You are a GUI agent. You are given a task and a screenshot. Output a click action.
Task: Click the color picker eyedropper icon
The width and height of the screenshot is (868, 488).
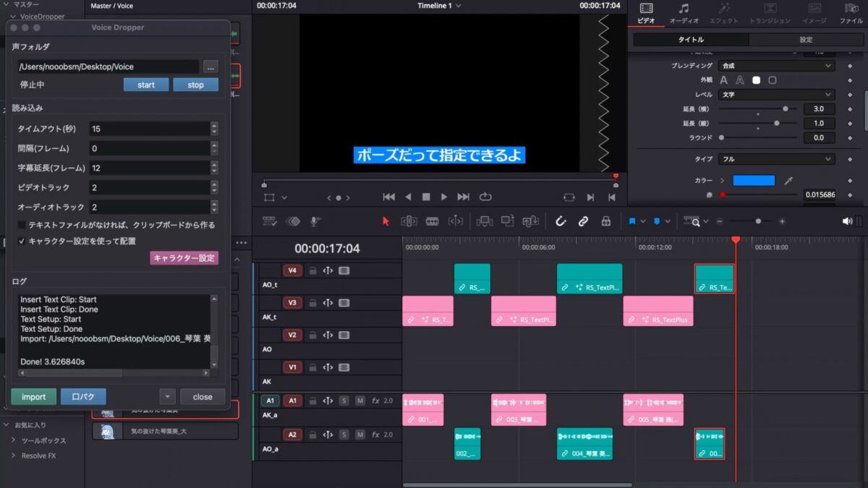[789, 181]
